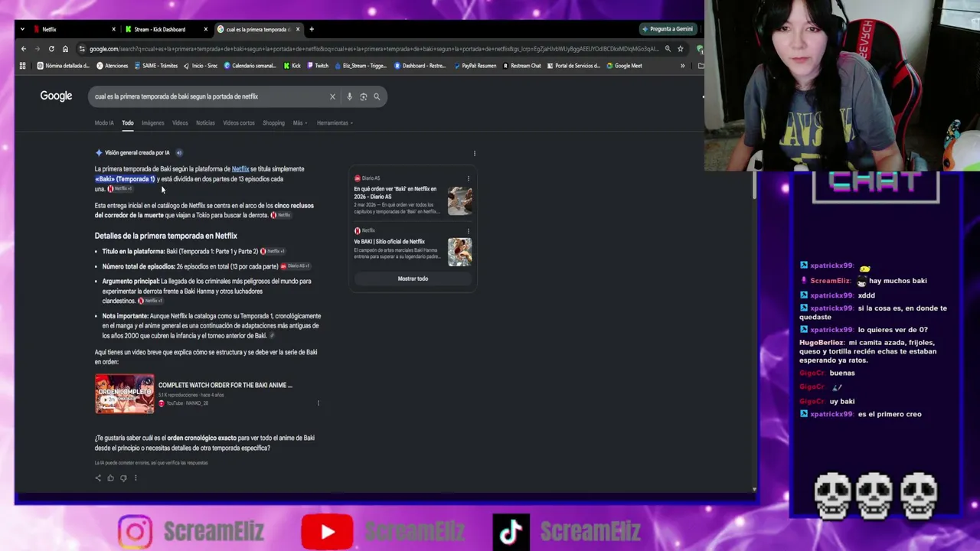Close the Netflix browser tab

[x=113, y=29]
